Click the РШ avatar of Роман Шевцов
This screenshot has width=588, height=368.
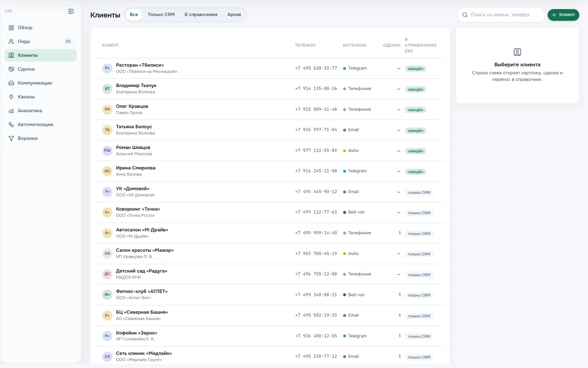[107, 150]
